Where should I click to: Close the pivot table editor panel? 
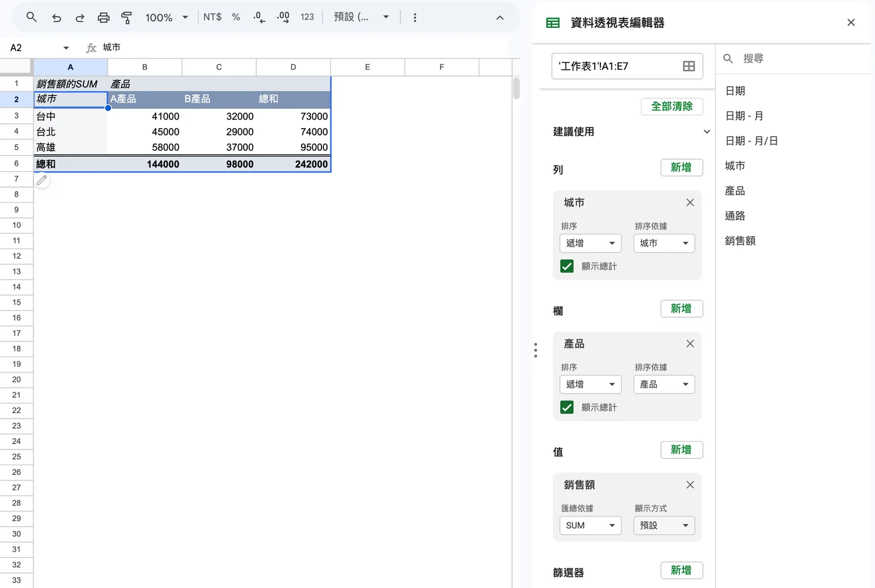click(851, 22)
